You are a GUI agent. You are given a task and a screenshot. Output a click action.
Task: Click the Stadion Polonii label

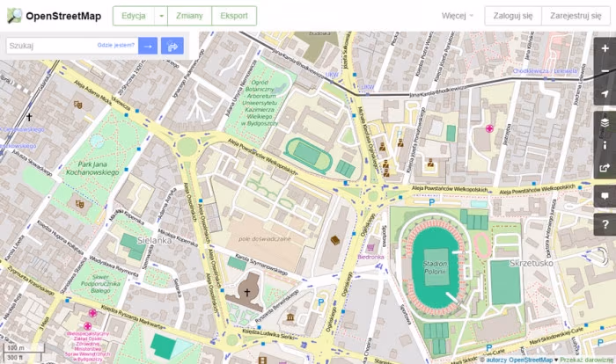pyautogui.click(x=435, y=267)
